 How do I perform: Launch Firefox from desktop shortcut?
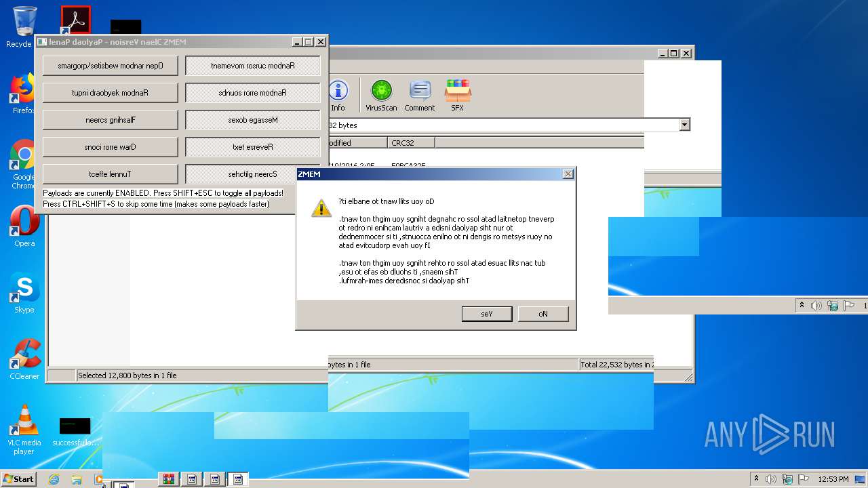click(x=23, y=94)
